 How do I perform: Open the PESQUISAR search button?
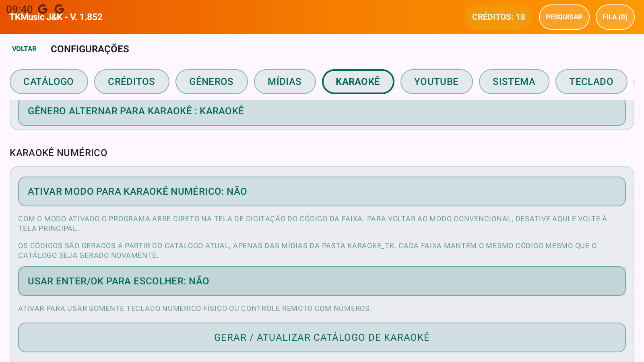coord(564,17)
